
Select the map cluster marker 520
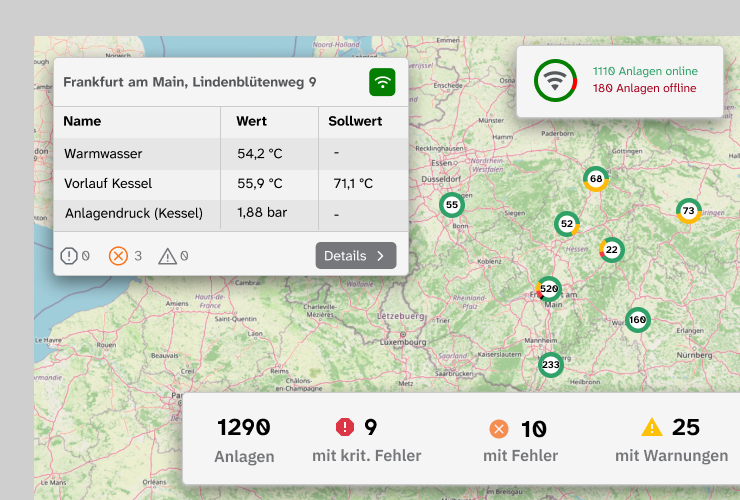coord(549,289)
